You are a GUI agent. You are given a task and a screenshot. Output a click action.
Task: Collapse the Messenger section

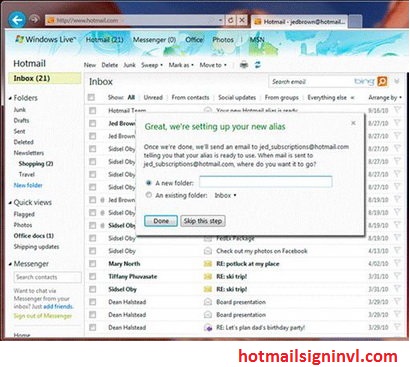coord(10,264)
